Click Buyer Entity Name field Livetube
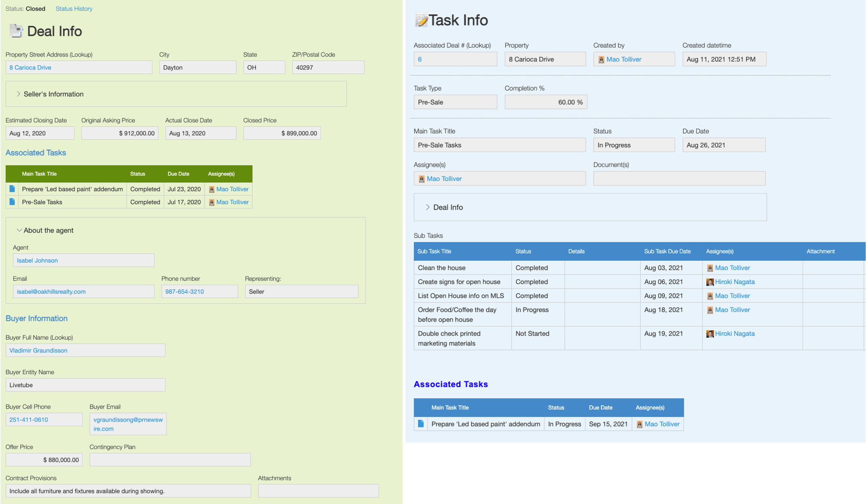Viewport: 866px width, 504px height. pyautogui.click(x=85, y=385)
